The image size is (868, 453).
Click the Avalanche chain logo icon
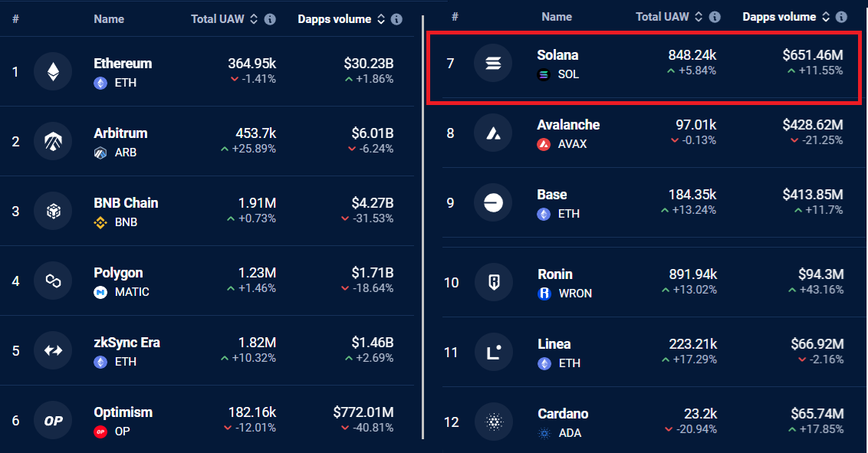pyautogui.click(x=493, y=133)
